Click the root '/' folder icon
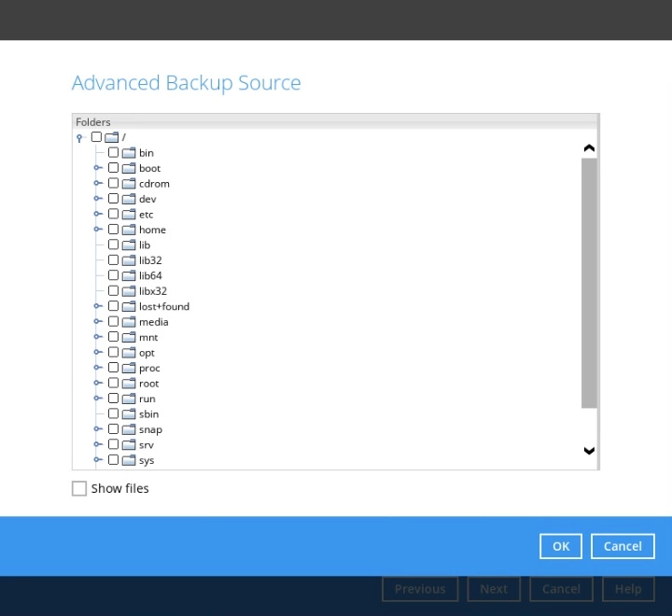The height and width of the screenshot is (616, 672). click(111, 137)
